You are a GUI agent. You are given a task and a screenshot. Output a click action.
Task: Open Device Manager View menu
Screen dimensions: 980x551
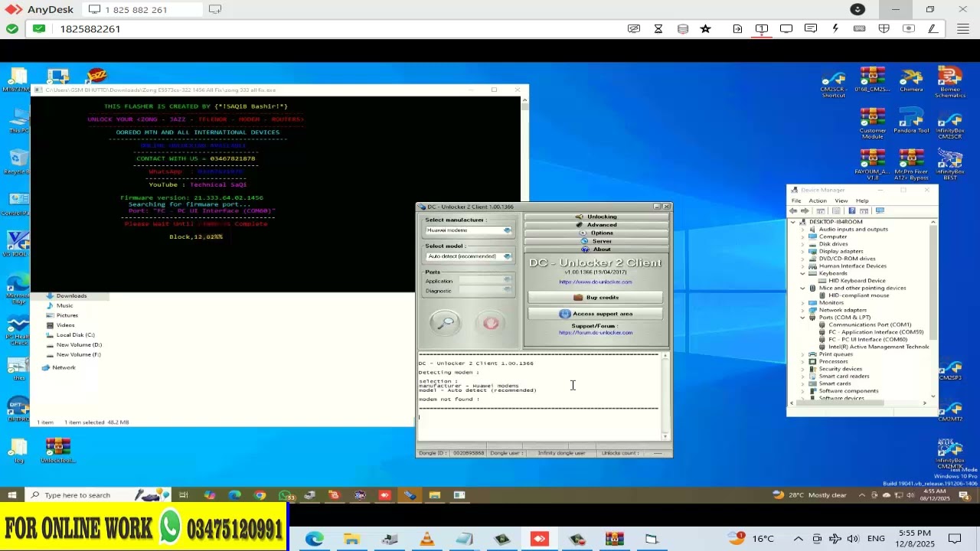coord(841,201)
